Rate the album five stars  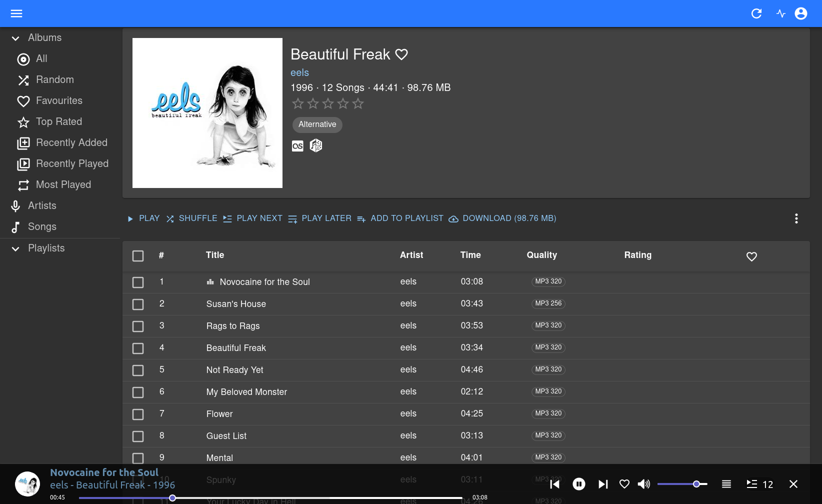(x=358, y=103)
